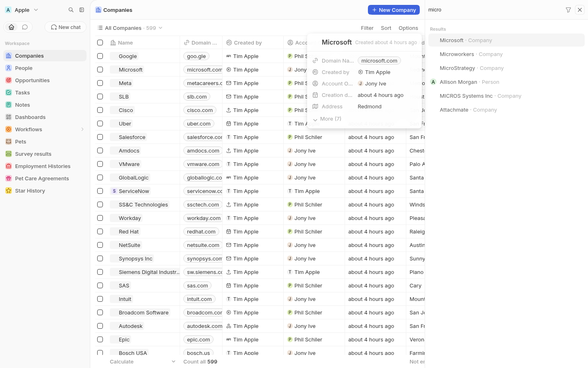The width and height of the screenshot is (588, 368).
Task: Click the Sort button above table
Action: pos(386,28)
